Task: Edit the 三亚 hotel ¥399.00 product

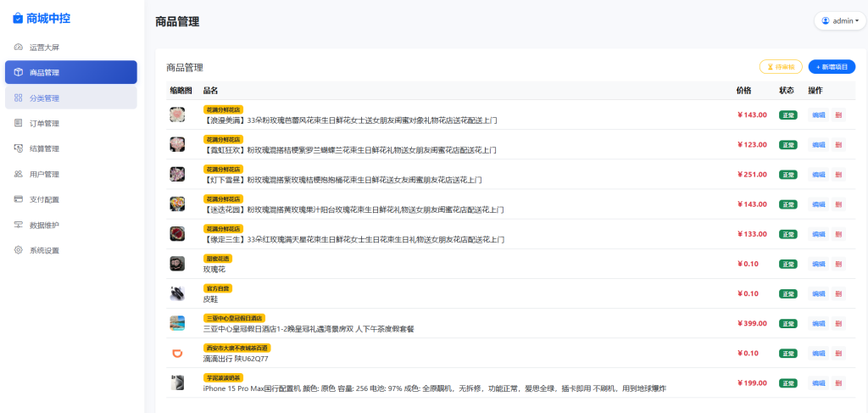Action: (818, 323)
